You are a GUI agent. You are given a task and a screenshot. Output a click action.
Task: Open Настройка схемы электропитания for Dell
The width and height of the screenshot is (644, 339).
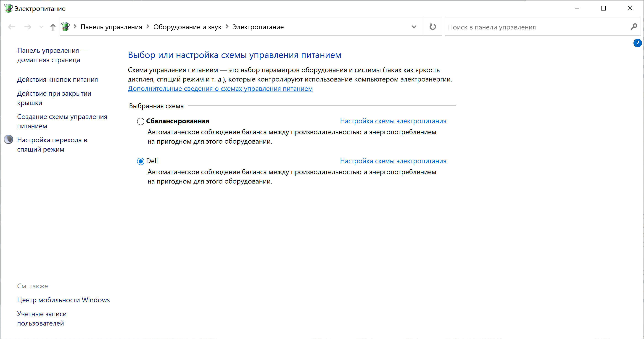click(393, 161)
